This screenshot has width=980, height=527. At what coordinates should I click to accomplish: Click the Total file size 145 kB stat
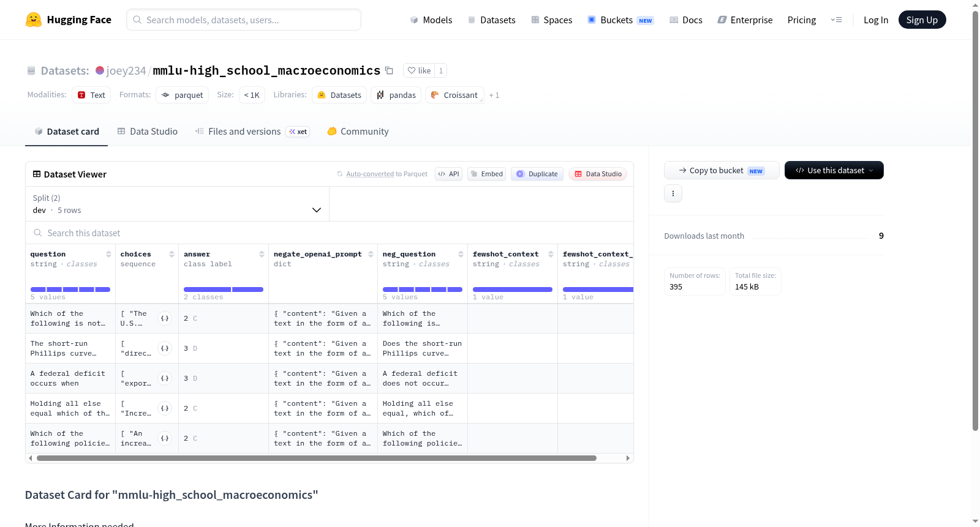tap(755, 282)
